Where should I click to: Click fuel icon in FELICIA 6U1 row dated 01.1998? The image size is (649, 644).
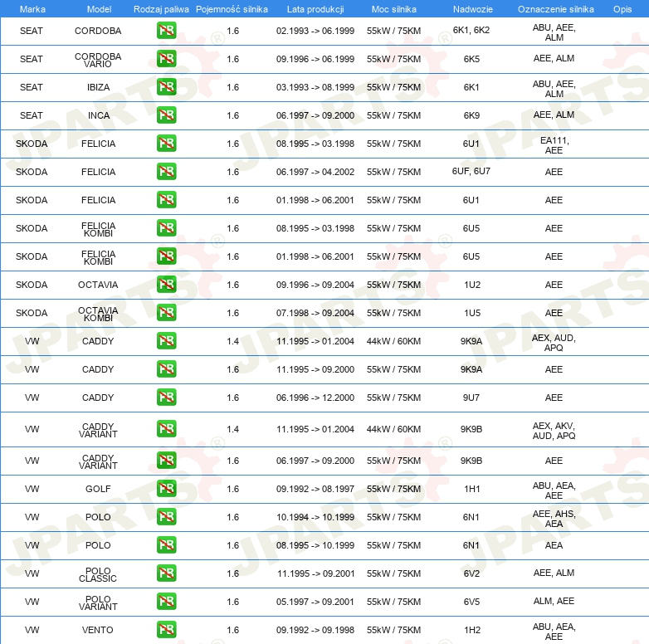pos(166,199)
